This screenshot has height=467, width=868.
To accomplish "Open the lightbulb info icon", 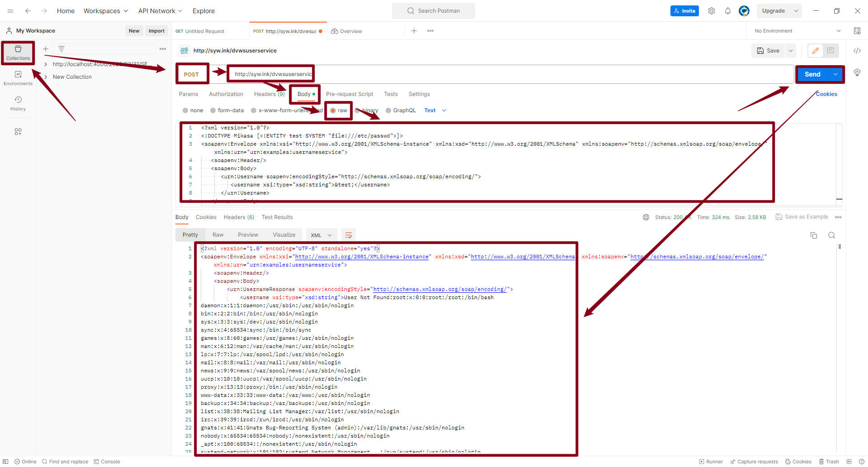I will pos(857,72).
